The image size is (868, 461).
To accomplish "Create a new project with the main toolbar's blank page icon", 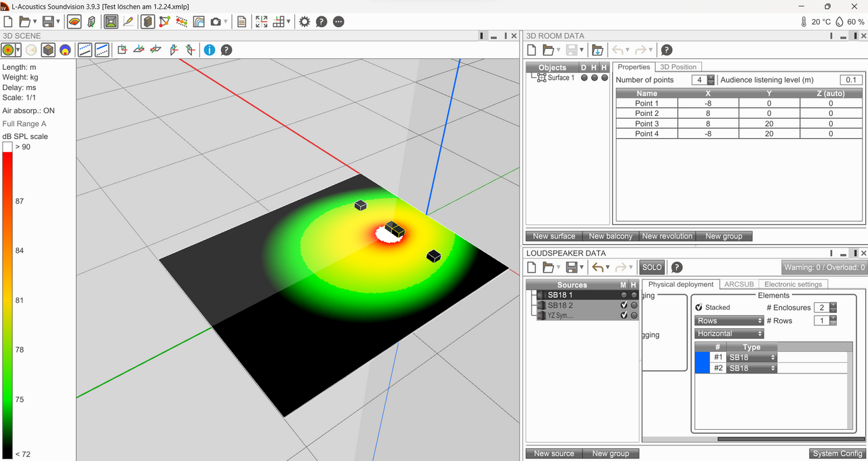I will click(7, 22).
